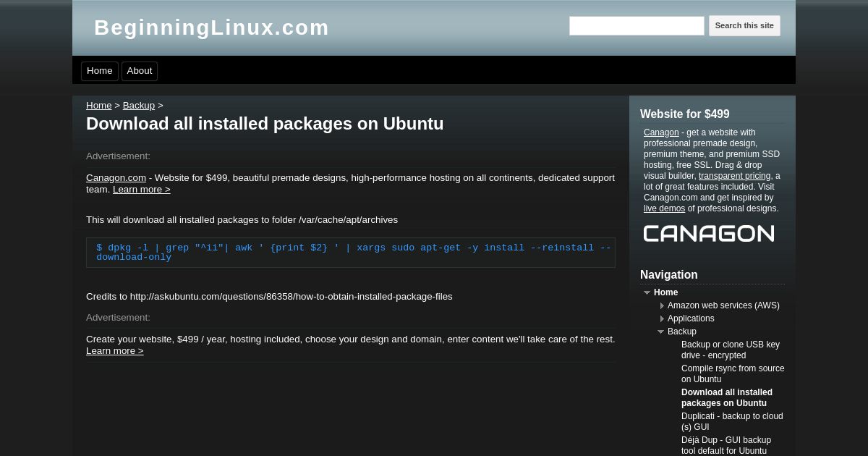
Task: Go to BeginningLinux.com site title
Action: 211,28
